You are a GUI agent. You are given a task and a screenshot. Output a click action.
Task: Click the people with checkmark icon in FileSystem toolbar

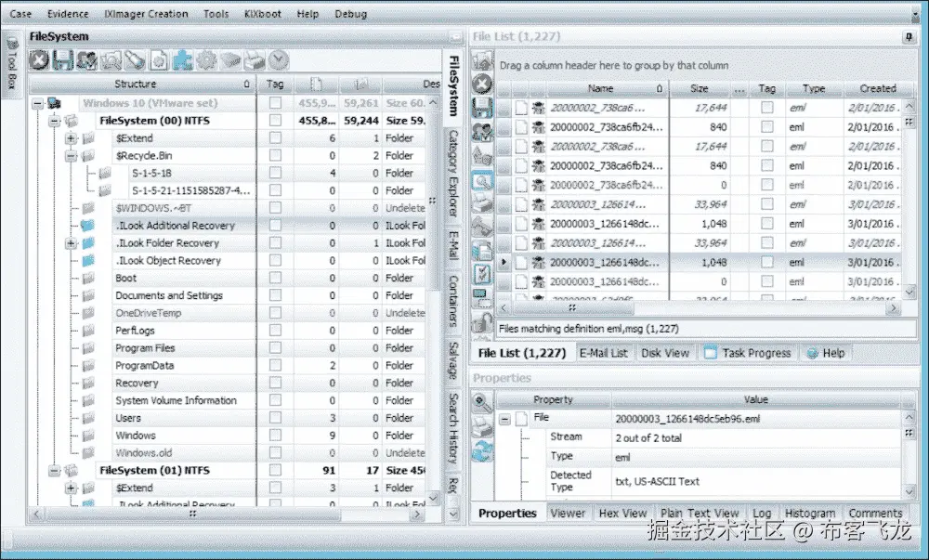pos(86,60)
